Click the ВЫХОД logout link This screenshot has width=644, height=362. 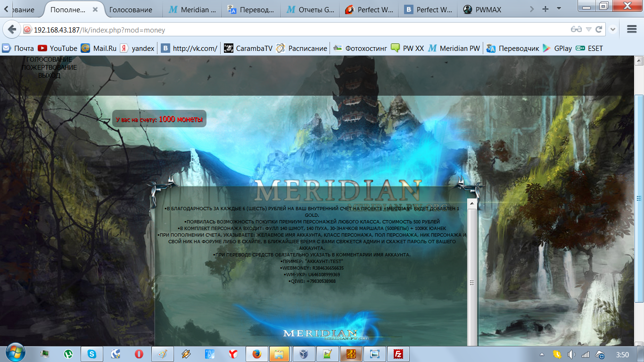(50, 75)
